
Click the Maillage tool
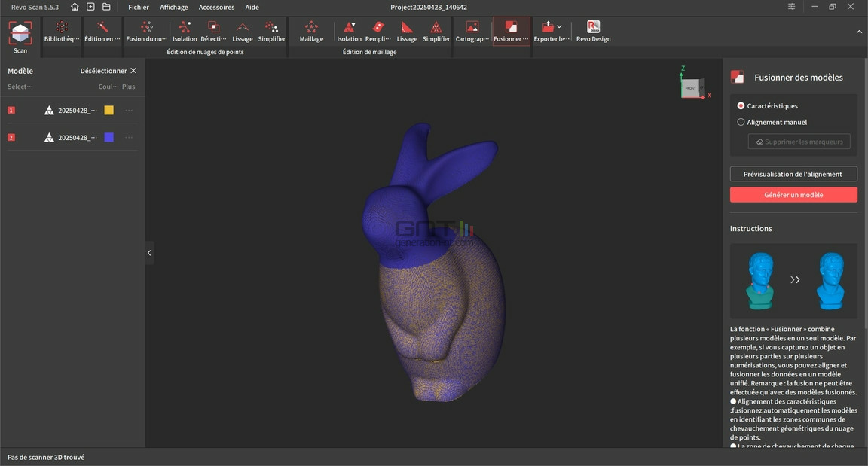click(x=311, y=32)
